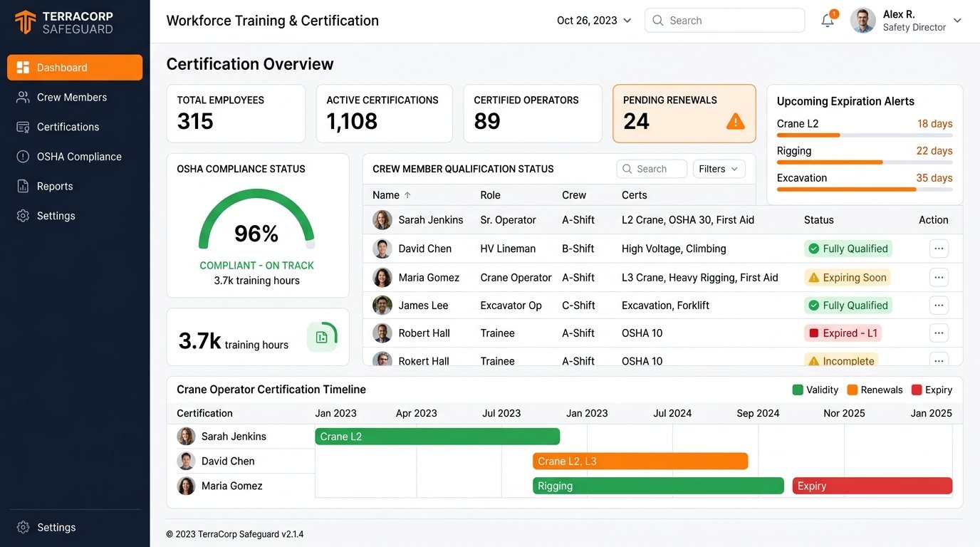Sort the table by Name column
The height and width of the screenshot is (547, 980).
click(392, 195)
